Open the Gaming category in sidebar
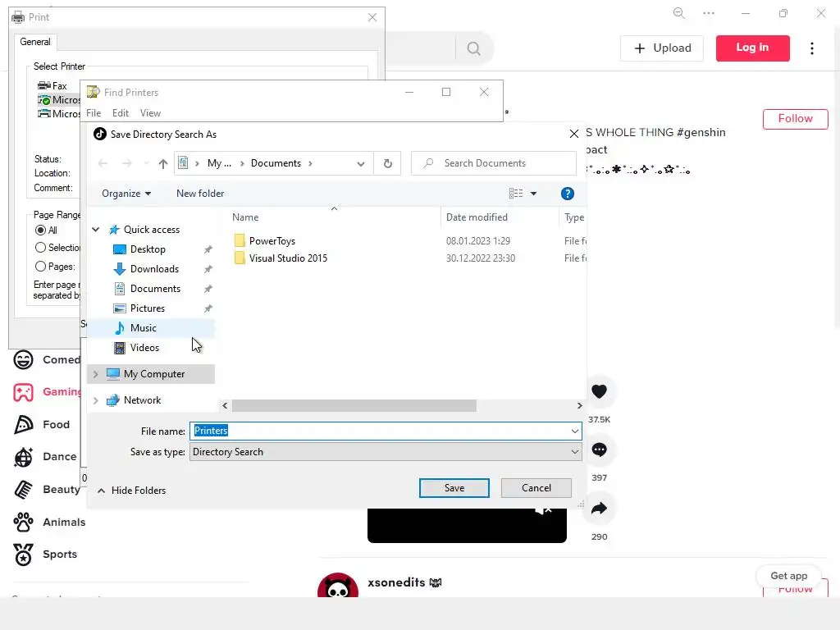The height and width of the screenshot is (630, 840). coord(47,392)
